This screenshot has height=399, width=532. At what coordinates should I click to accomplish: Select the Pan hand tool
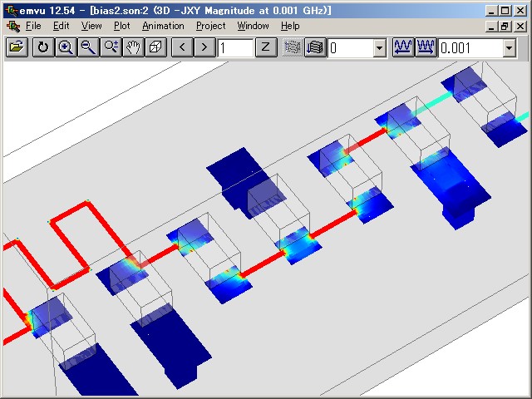pyautogui.click(x=133, y=47)
